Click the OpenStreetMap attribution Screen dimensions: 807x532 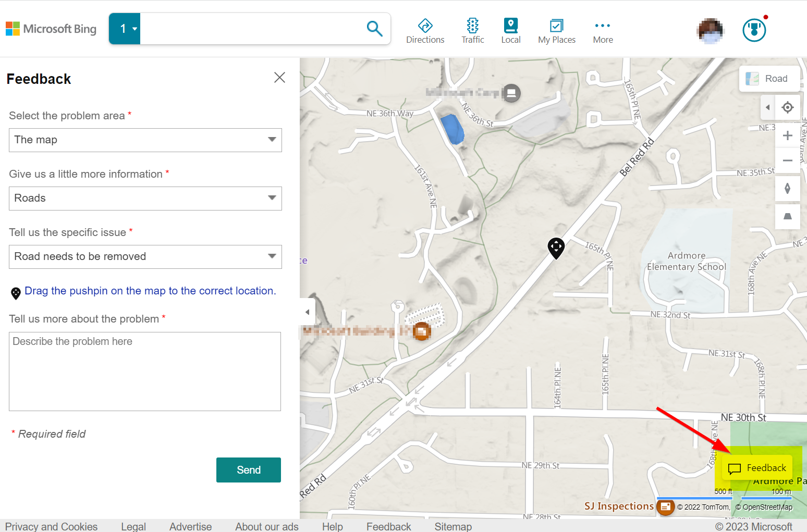pyautogui.click(x=764, y=507)
